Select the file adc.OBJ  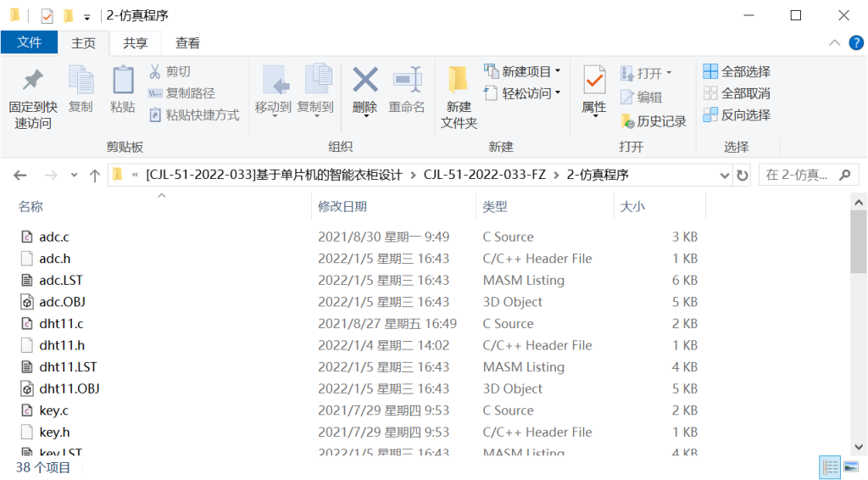(62, 302)
